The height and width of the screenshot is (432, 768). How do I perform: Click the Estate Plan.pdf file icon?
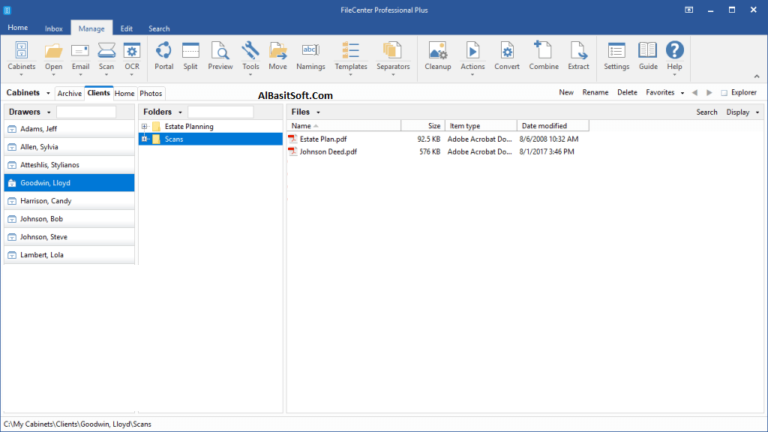[292, 139]
